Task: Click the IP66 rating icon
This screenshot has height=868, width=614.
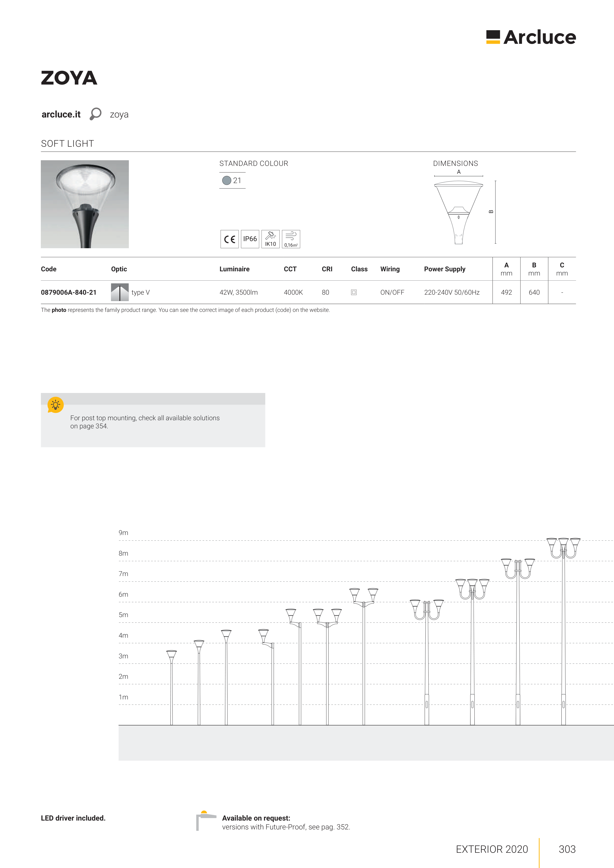Action: tap(250, 239)
